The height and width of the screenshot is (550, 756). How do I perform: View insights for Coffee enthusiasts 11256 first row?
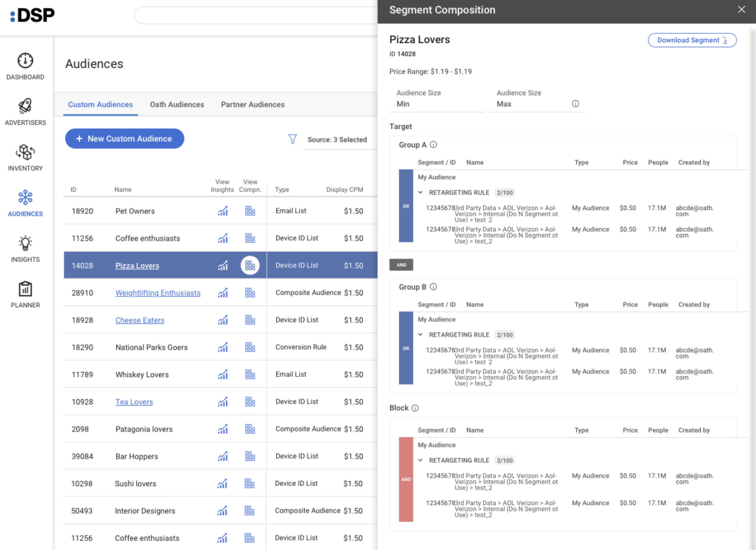click(223, 239)
